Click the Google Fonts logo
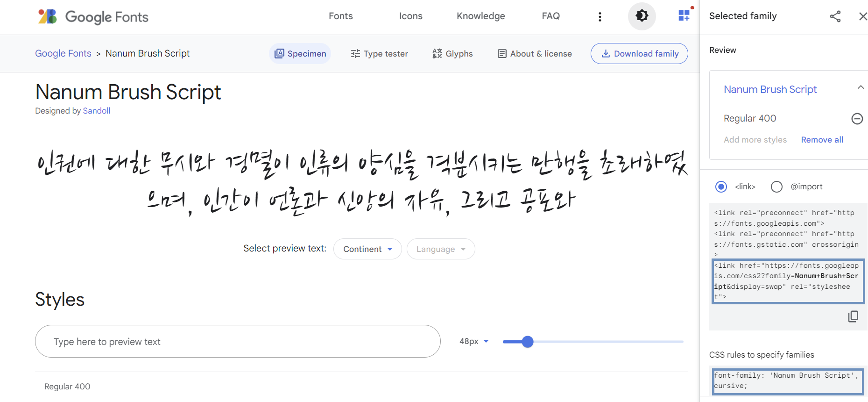 tap(93, 17)
